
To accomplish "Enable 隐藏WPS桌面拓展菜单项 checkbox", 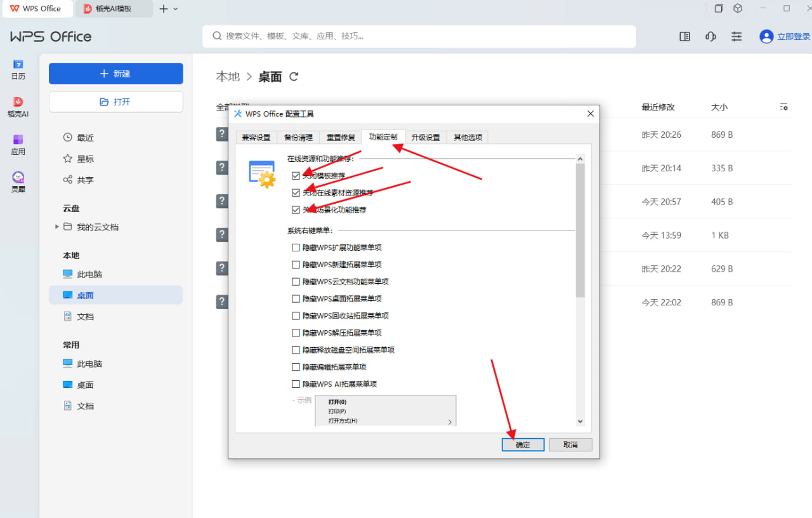I will coord(296,299).
